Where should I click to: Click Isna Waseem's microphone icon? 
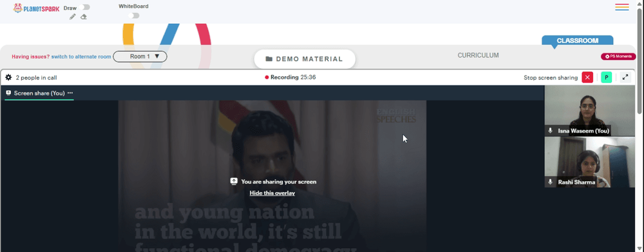(x=551, y=131)
